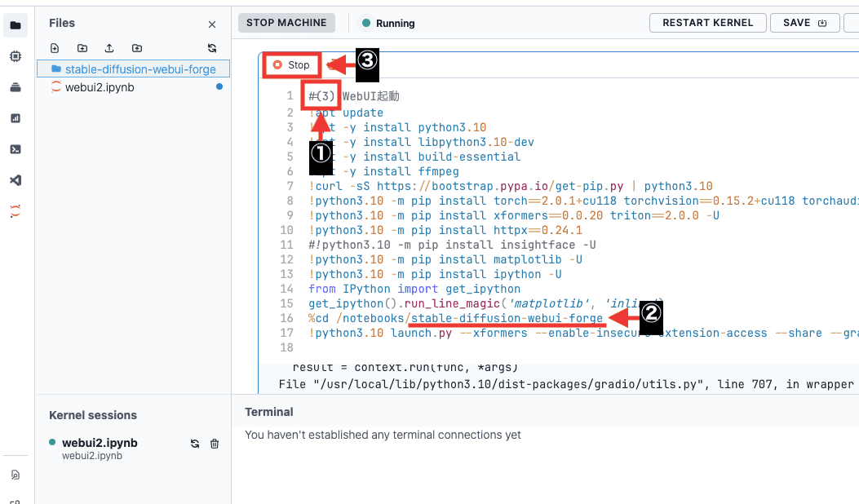Image resolution: width=859 pixels, height=504 pixels.
Task: Save the notebook with SAVE button
Action: tap(804, 23)
